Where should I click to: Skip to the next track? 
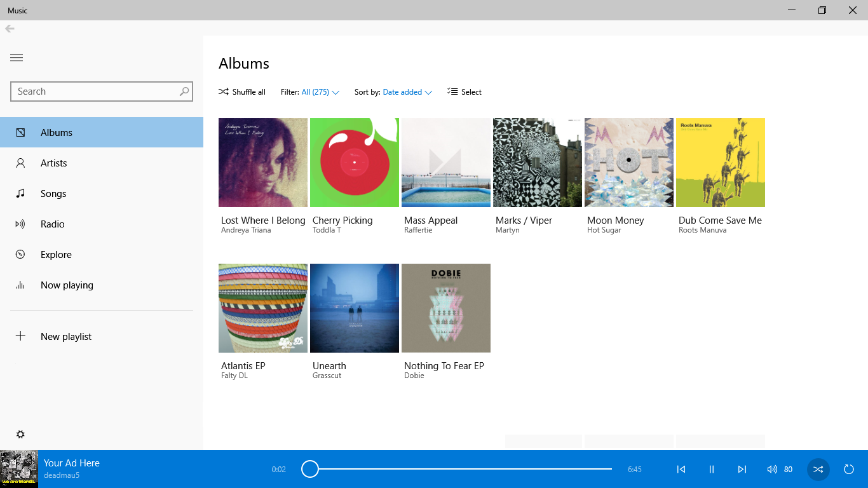(742, 470)
